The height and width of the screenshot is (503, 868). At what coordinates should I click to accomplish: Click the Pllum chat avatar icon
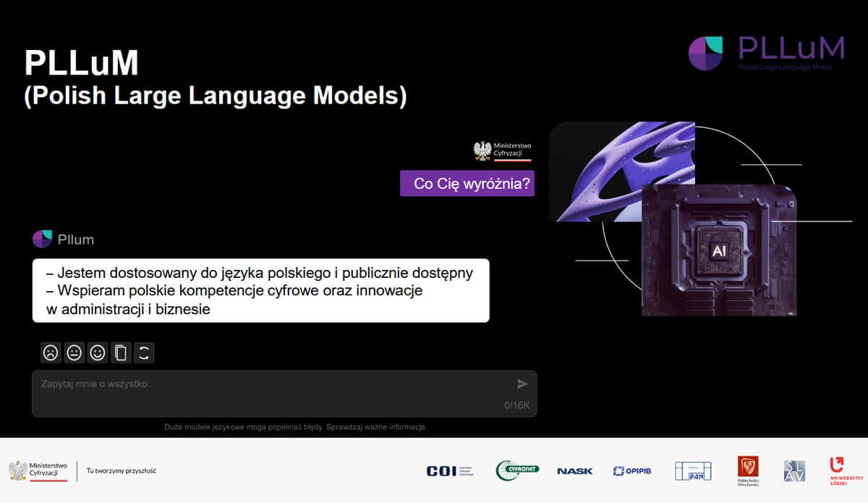[x=43, y=239]
